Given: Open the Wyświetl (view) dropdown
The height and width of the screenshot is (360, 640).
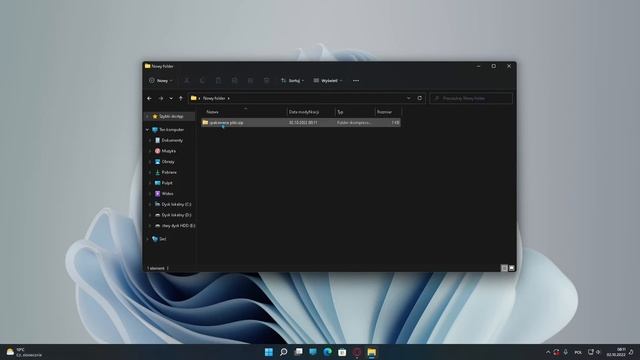Looking at the screenshot, I should (x=328, y=81).
